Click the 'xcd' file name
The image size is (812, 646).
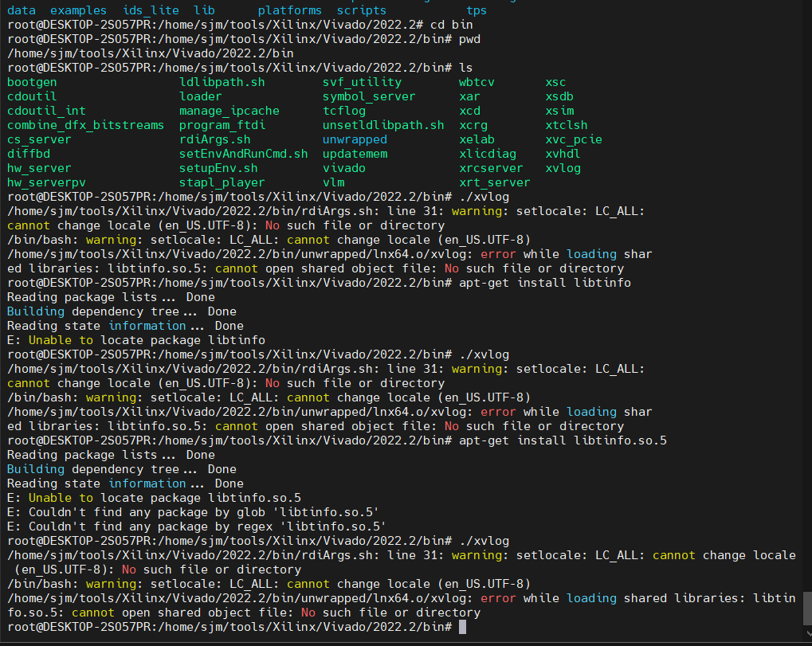pyautogui.click(x=469, y=111)
